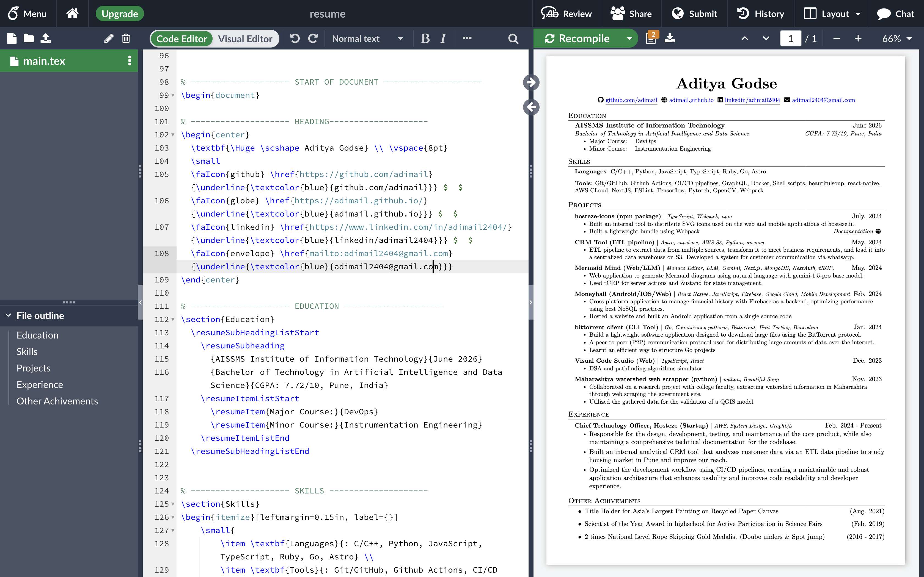The width and height of the screenshot is (924, 577).
Task: Click the page number input field
Action: pos(790,38)
